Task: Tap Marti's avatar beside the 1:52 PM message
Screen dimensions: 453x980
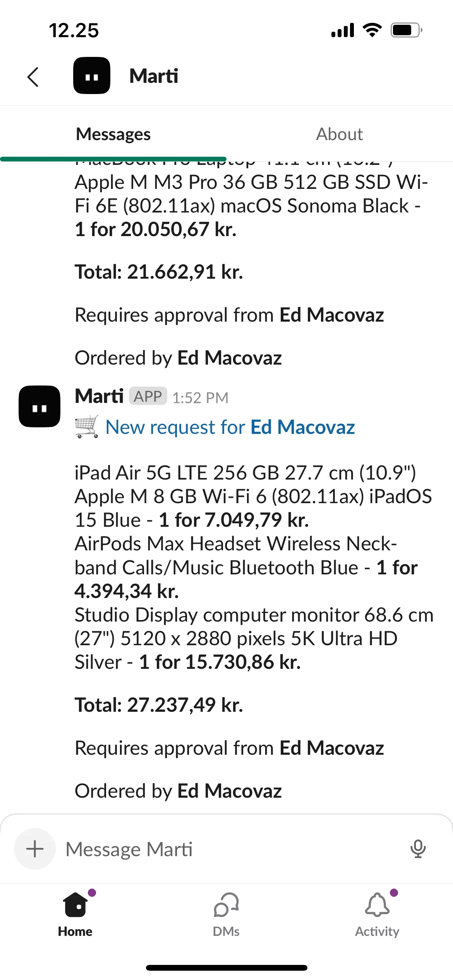Action: (39, 407)
